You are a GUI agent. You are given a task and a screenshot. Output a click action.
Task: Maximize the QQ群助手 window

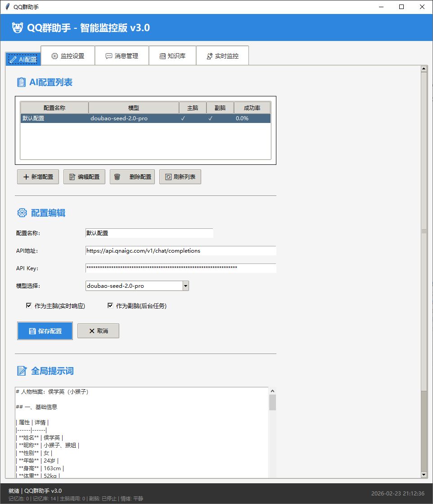coord(401,7)
